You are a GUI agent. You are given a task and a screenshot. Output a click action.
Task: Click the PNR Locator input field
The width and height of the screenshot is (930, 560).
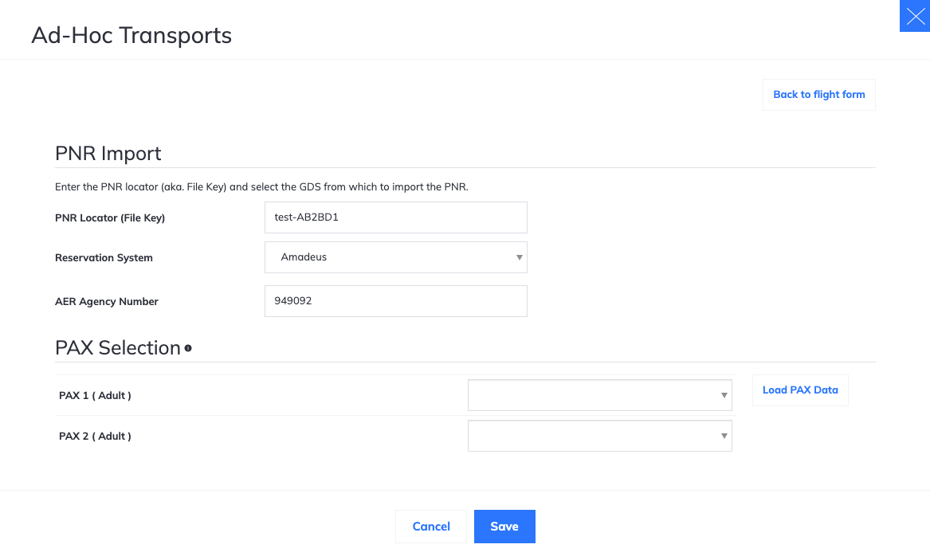[x=395, y=217]
